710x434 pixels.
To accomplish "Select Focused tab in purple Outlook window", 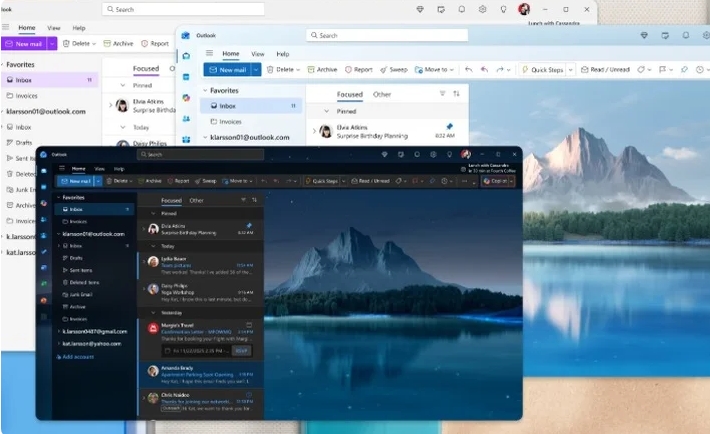I will [146, 68].
